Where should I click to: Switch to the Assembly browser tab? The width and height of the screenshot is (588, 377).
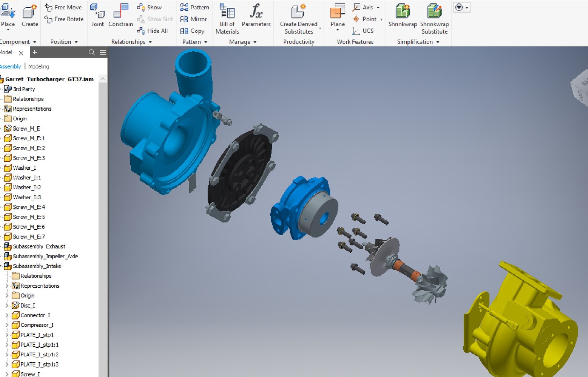click(10, 66)
